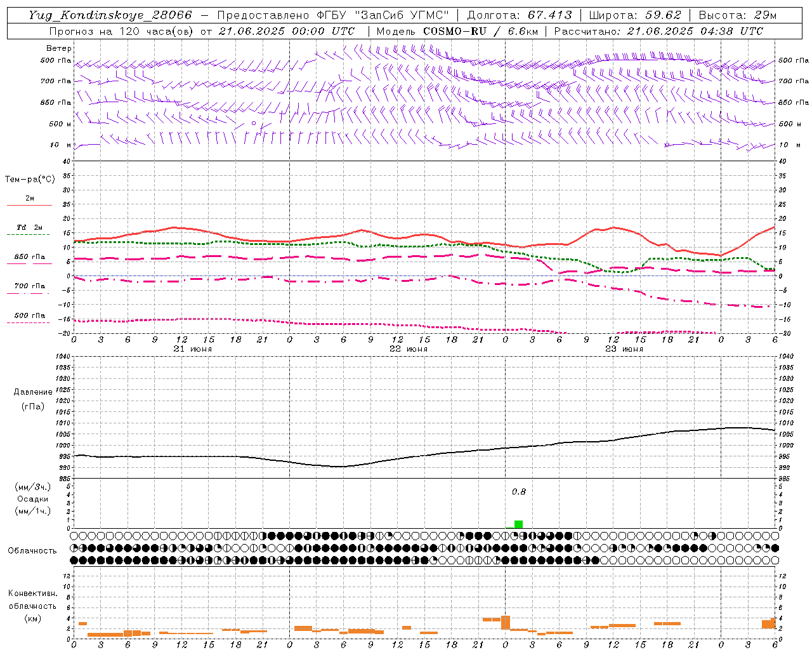
Task: Click the 21 июня date label
Action: pos(193,349)
